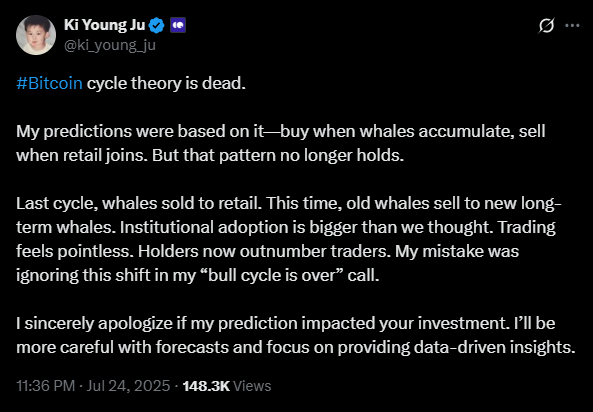
Task: Open the #Bitcoin hashtag
Action: [x=50, y=84]
